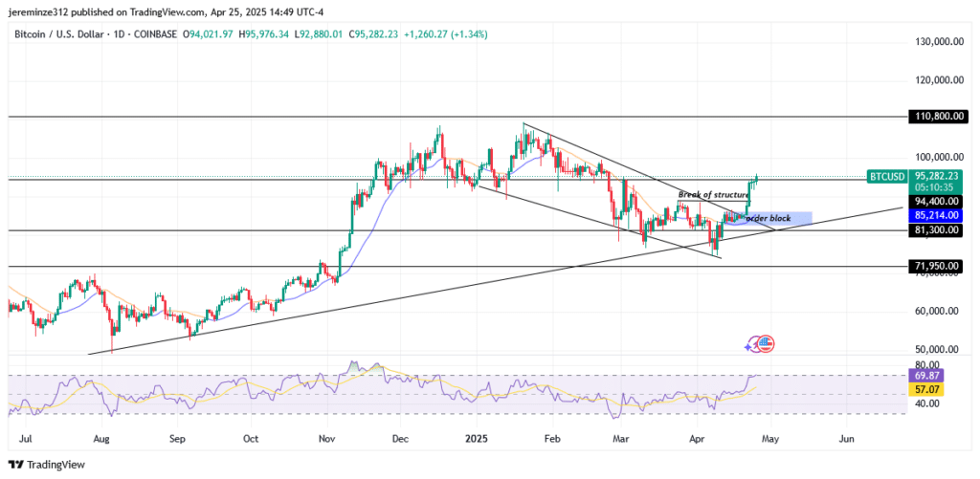The width and height of the screenshot is (980, 479).
Task: Click the purple RSI value 69.87 label
Action: coord(925,376)
